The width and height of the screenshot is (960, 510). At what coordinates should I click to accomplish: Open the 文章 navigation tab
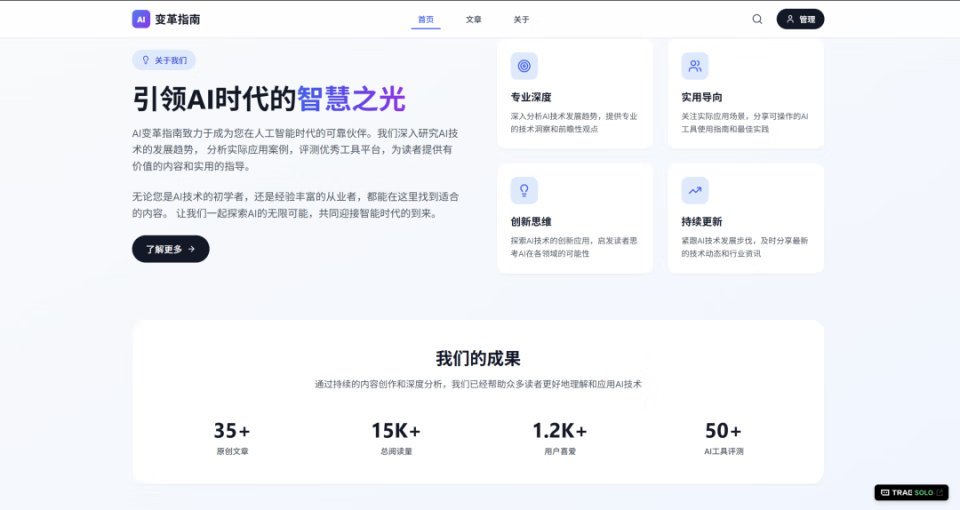pyautogui.click(x=474, y=19)
